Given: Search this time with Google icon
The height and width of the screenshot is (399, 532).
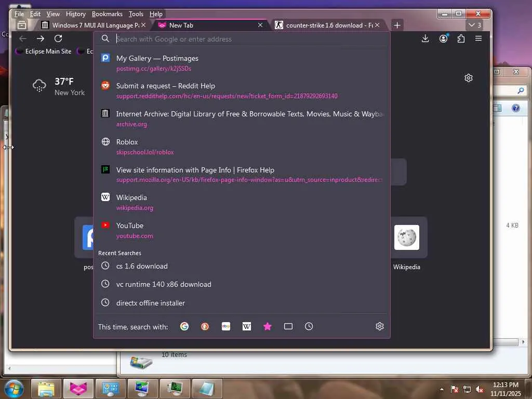Looking at the screenshot, I should pos(184,326).
